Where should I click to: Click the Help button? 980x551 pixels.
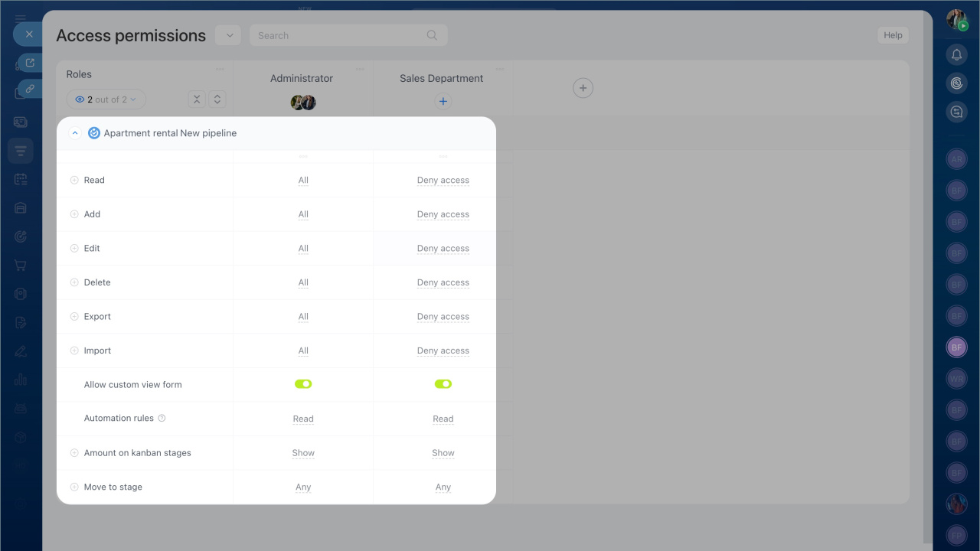[893, 35]
